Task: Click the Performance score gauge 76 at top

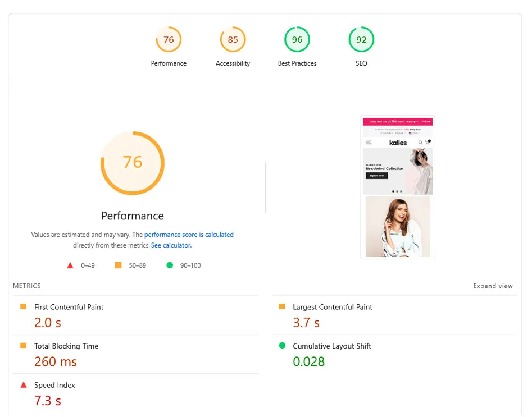Action: coord(169,40)
